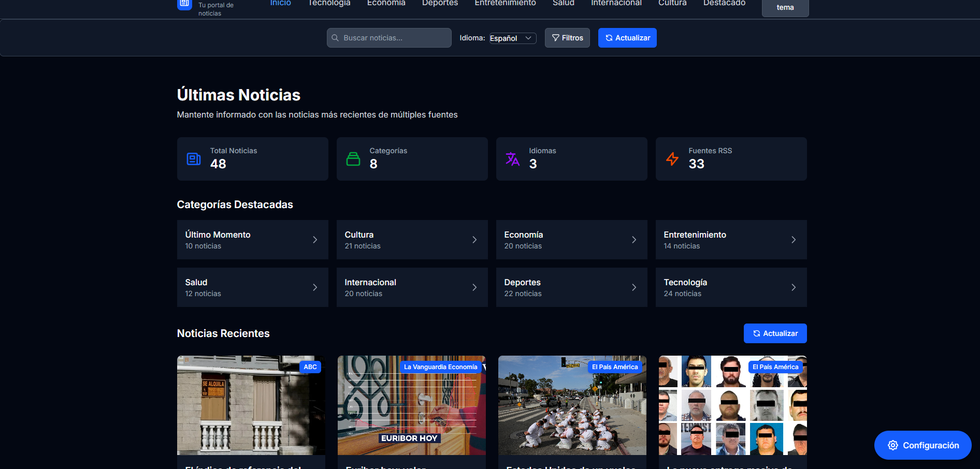This screenshot has width=980, height=469.
Task: Click the ABC news article thumbnail
Action: pyautogui.click(x=251, y=405)
